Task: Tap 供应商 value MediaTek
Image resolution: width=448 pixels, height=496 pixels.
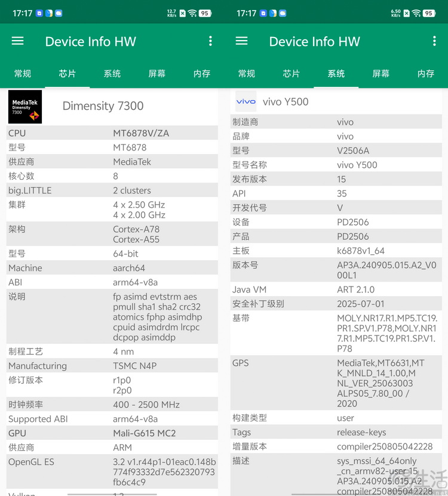Action: [x=132, y=162]
